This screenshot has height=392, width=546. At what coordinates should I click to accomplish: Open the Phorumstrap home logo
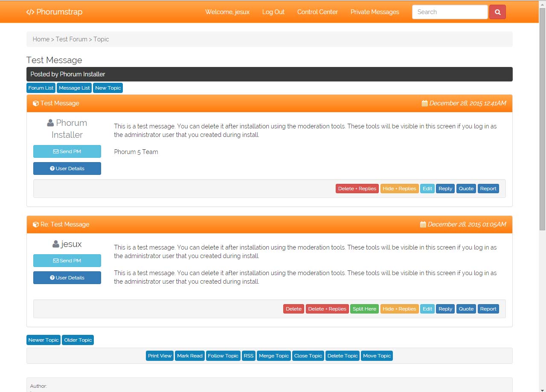point(54,12)
